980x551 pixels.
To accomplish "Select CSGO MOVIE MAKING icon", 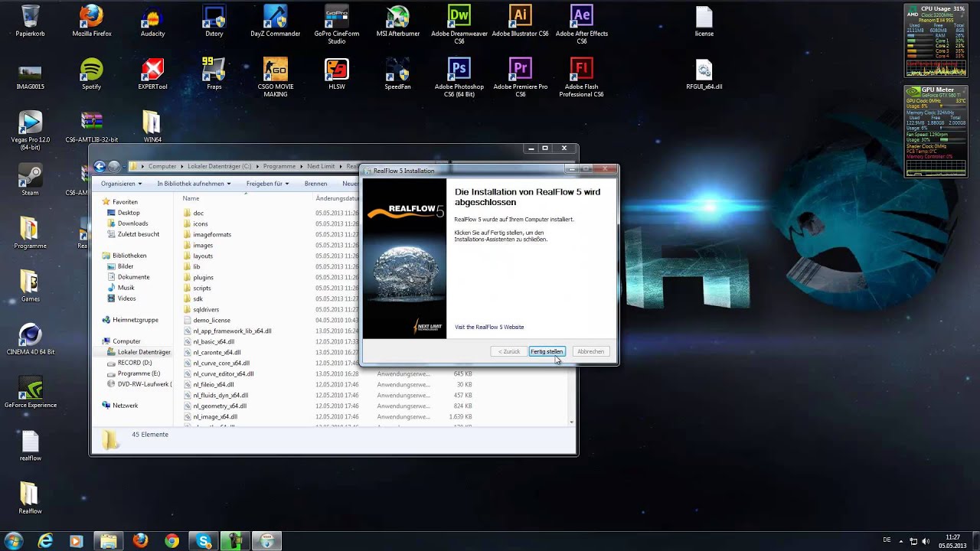I will coord(276,77).
